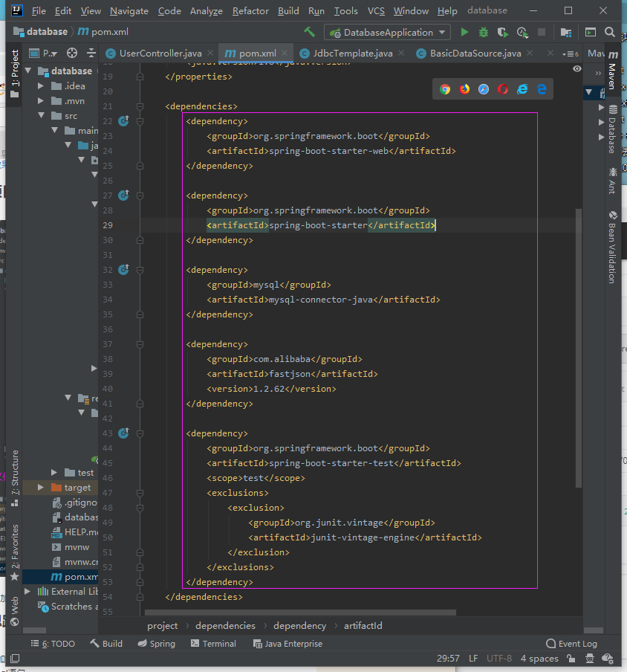
Task: Open in Firefox browser icon
Action: pos(464,89)
